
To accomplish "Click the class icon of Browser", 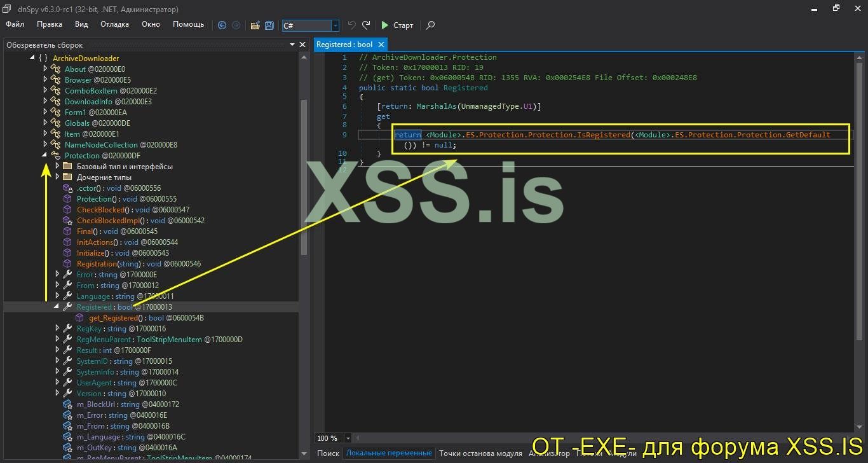I will [55, 80].
